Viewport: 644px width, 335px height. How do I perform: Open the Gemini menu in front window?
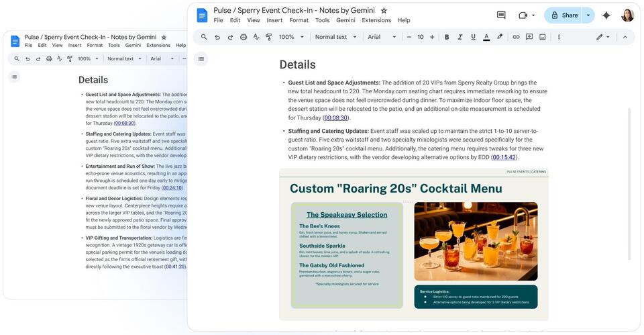(x=346, y=20)
